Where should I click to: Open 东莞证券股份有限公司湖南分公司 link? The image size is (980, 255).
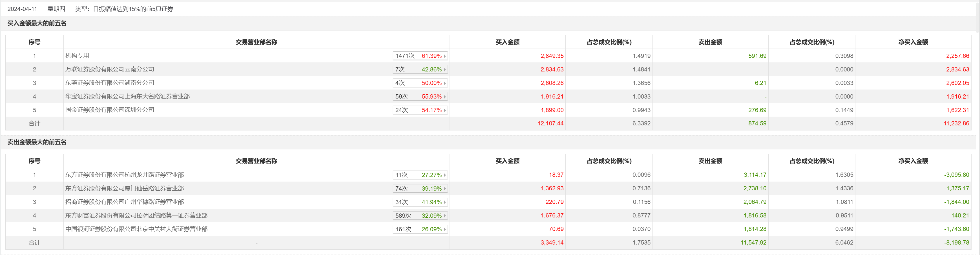(110, 83)
